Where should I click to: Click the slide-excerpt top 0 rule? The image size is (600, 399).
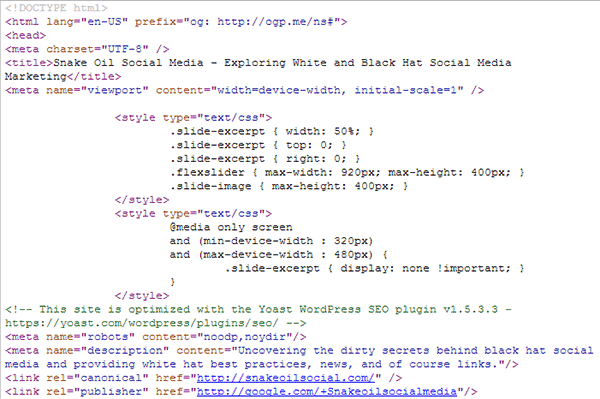pos(258,145)
